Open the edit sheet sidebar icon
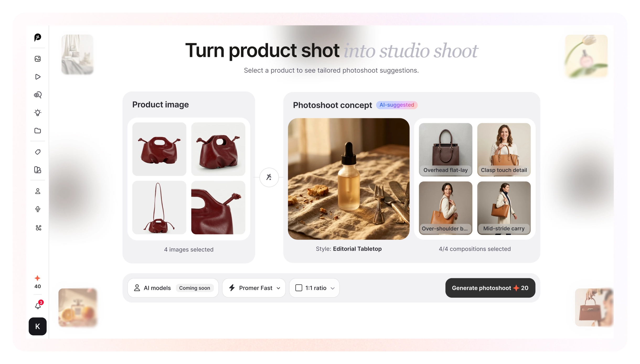640x364 pixels. 38,170
